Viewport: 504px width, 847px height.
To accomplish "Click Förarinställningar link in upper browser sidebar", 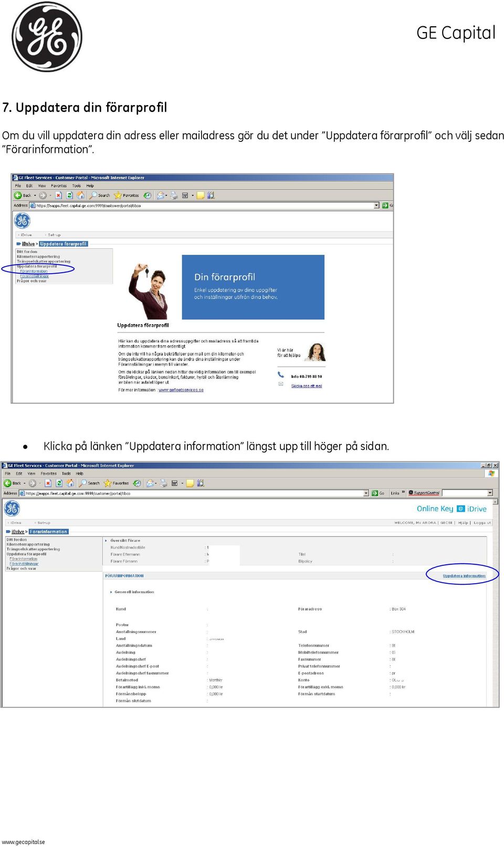I will 34,276.
